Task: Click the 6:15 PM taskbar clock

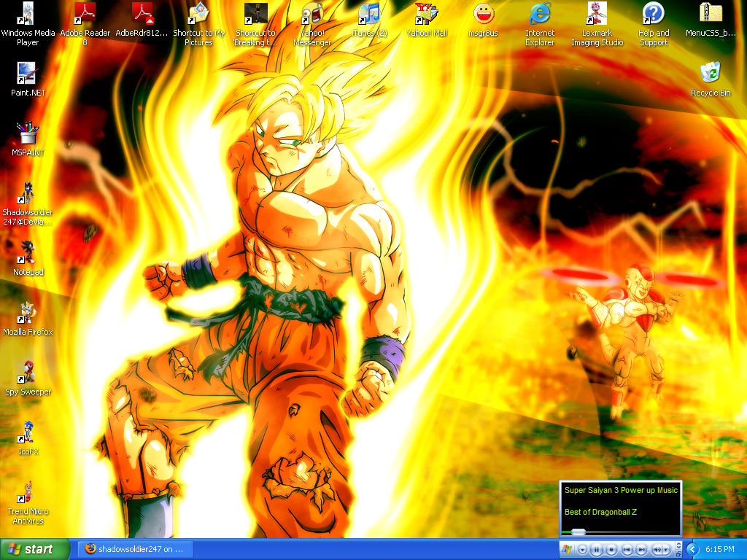Action: coord(720,549)
